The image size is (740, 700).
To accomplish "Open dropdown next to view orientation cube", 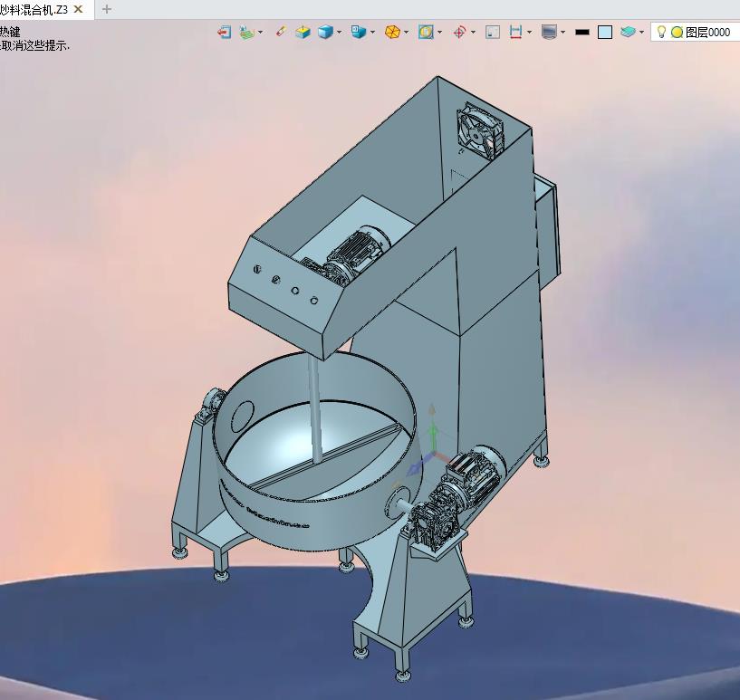I will [373, 32].
